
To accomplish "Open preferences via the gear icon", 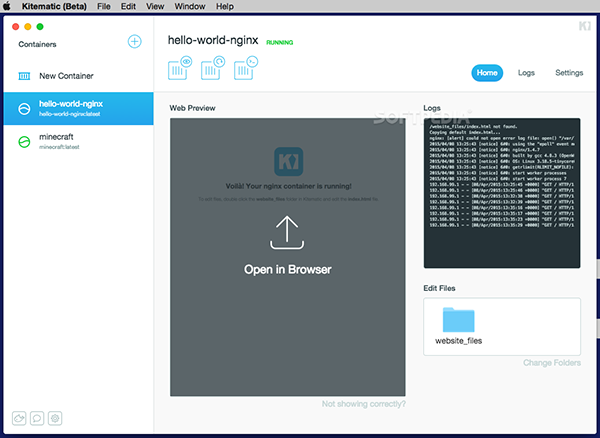I will (x=56, y=417).
